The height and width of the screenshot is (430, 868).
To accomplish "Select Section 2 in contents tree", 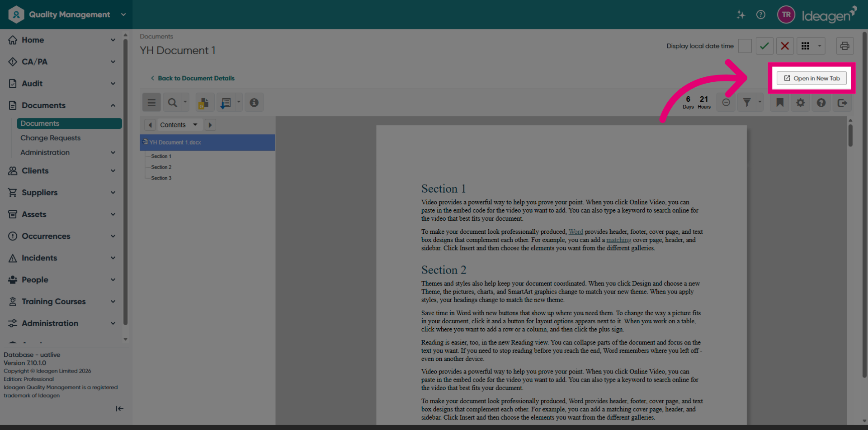I will click(161, 167).
